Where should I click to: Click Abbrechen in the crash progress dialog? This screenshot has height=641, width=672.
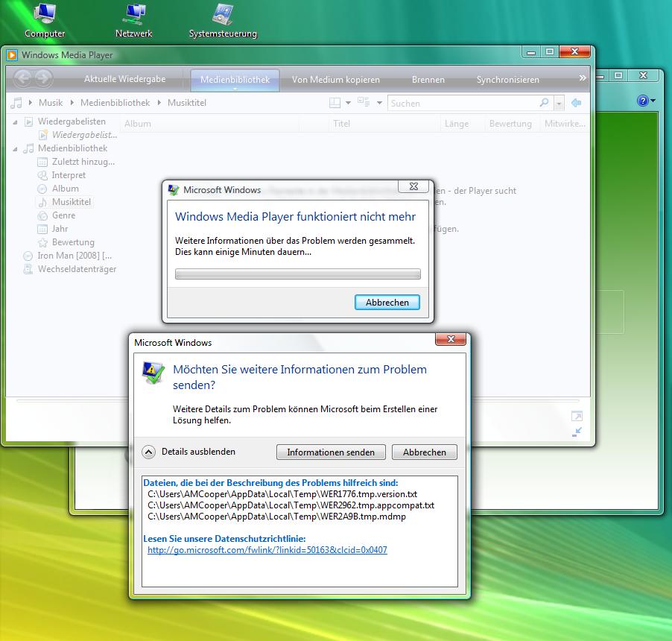click(387, 303)
